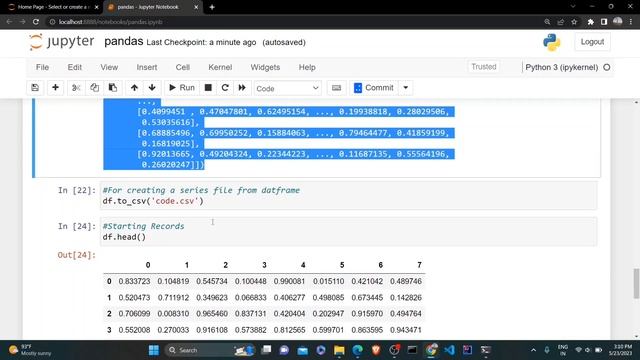This screenshot has height=360, width=640.
Task: Open the Widgets menu
Action: coord(265,67)
